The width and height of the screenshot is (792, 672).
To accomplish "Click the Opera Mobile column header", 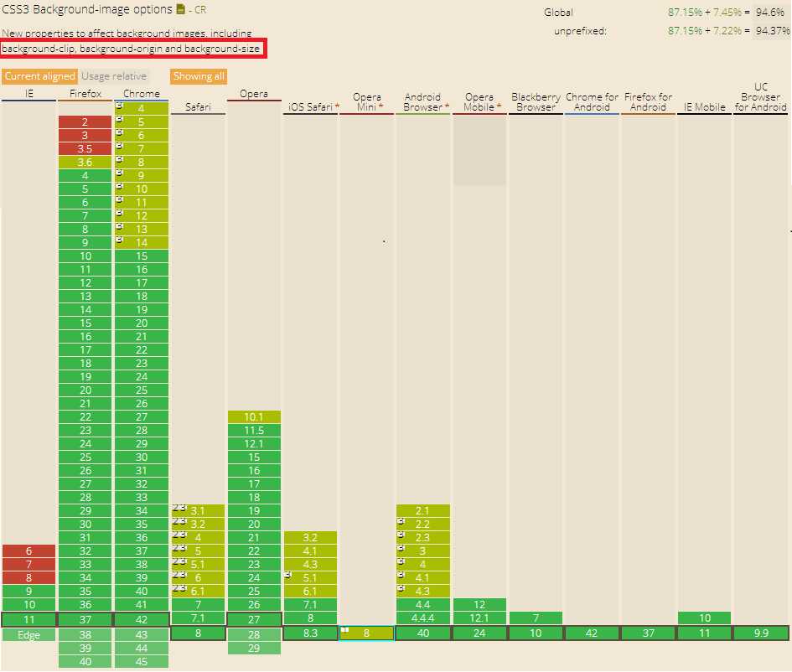I will point(479,102).
